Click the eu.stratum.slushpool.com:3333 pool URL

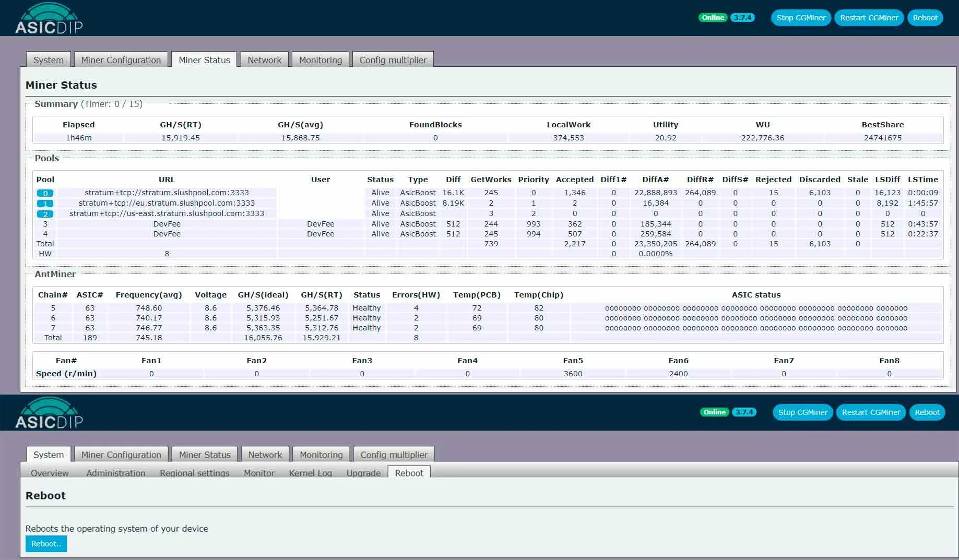(x=167, y=203)
